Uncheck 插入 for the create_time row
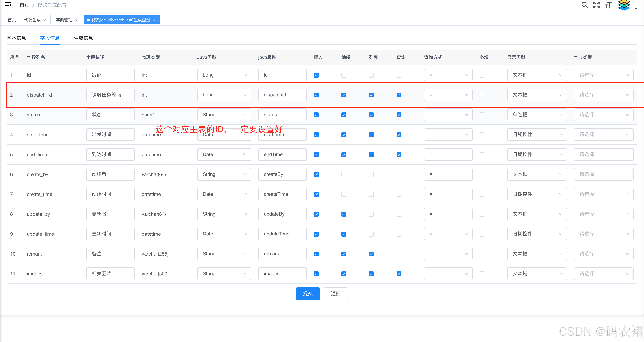The width and height of the screenshot is (644, 342). (316, 195)
